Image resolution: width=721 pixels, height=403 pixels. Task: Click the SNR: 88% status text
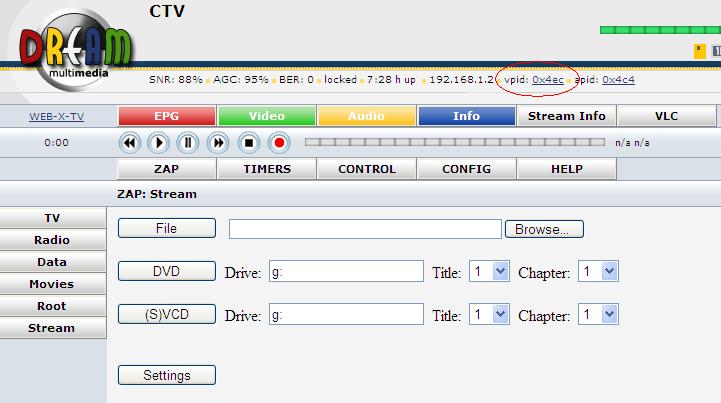176,80
